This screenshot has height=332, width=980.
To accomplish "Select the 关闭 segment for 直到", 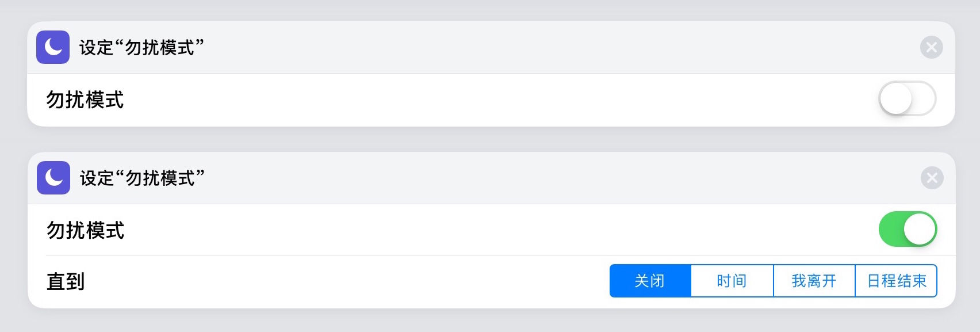I will pos(650,281).
